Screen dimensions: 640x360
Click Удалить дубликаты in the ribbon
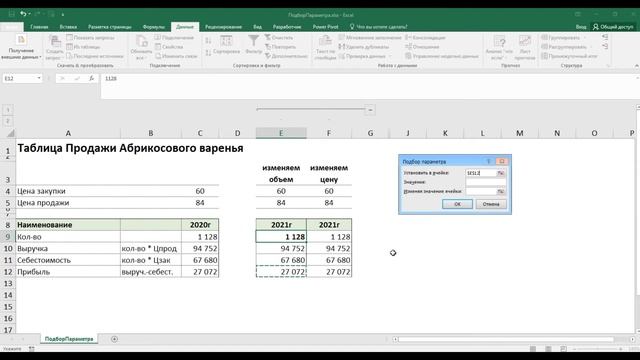click(363, 47)
